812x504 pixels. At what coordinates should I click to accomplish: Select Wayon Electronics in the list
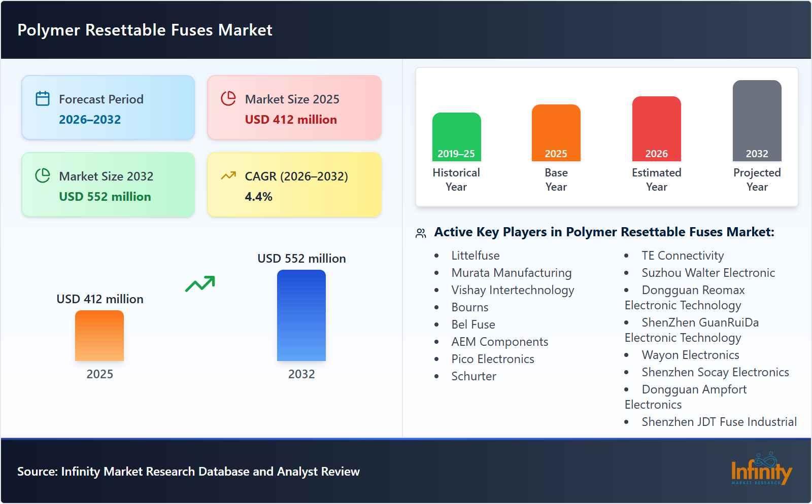point(690,355)
